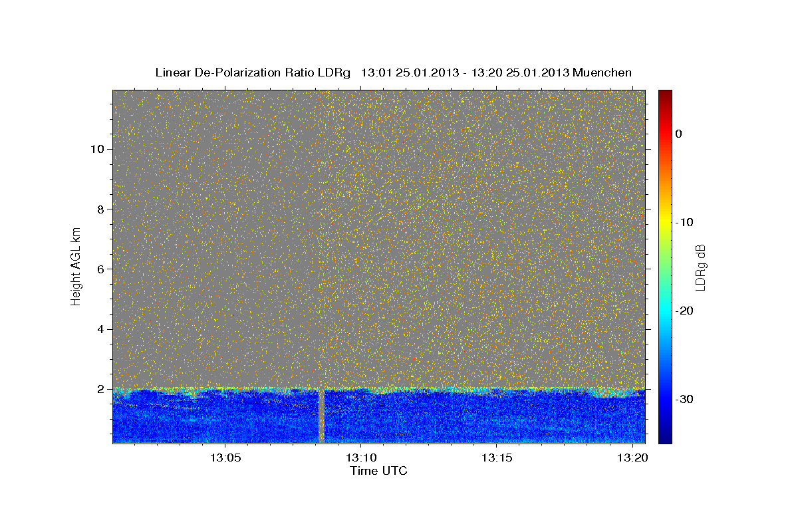Click the 13:15 time tick label

click(497, 458)
